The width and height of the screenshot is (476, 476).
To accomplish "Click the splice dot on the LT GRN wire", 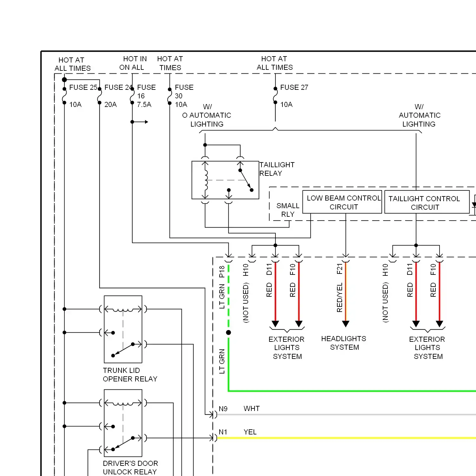I will pyautogui.click(x=228, y=333).
